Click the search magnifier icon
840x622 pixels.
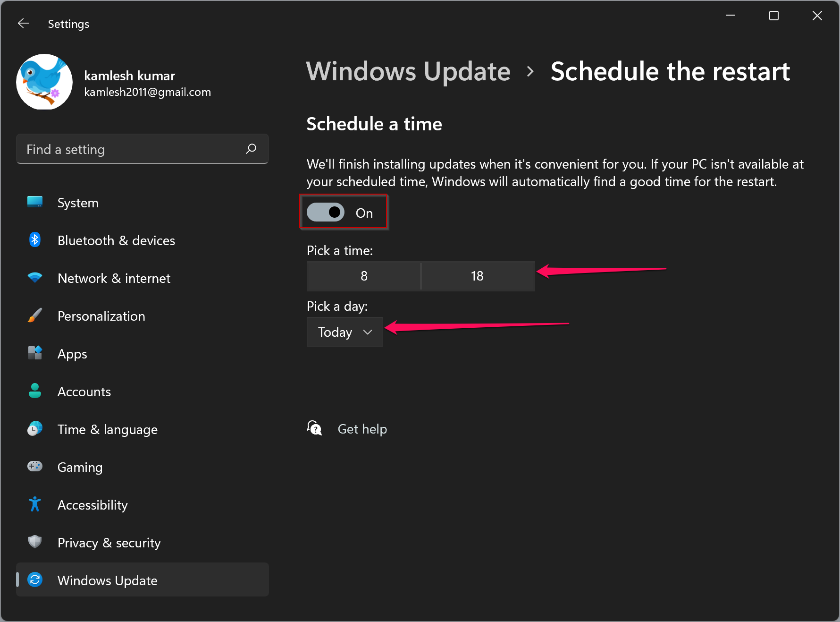(251, 149)
